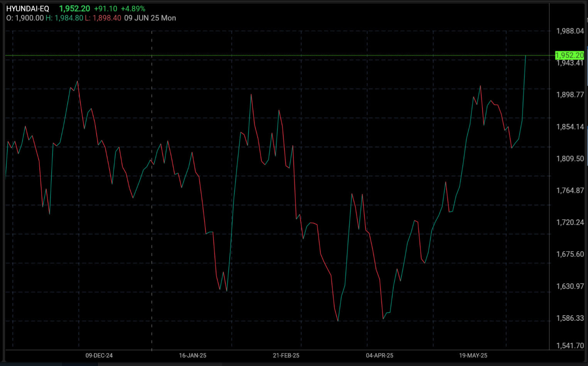Click the 1,898.77 price axis label
The image size is (588, 366).
click(x=570, y=95)
